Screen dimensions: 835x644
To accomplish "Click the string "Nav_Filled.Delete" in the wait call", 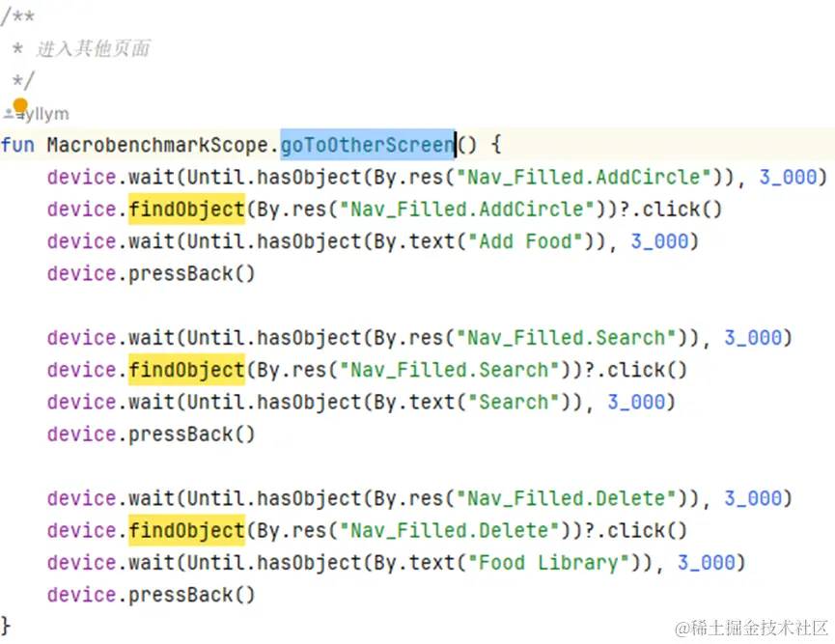I will click(566, 498).
